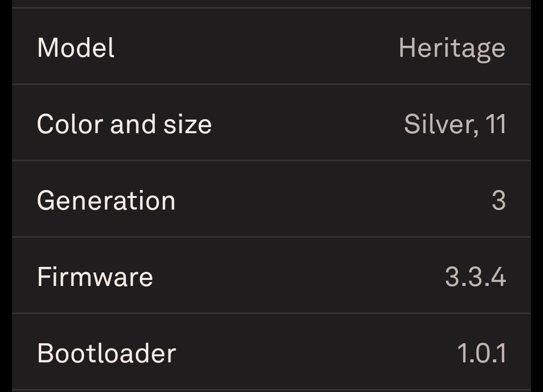Click the divider line above the Model row

[x=271, y=8]
